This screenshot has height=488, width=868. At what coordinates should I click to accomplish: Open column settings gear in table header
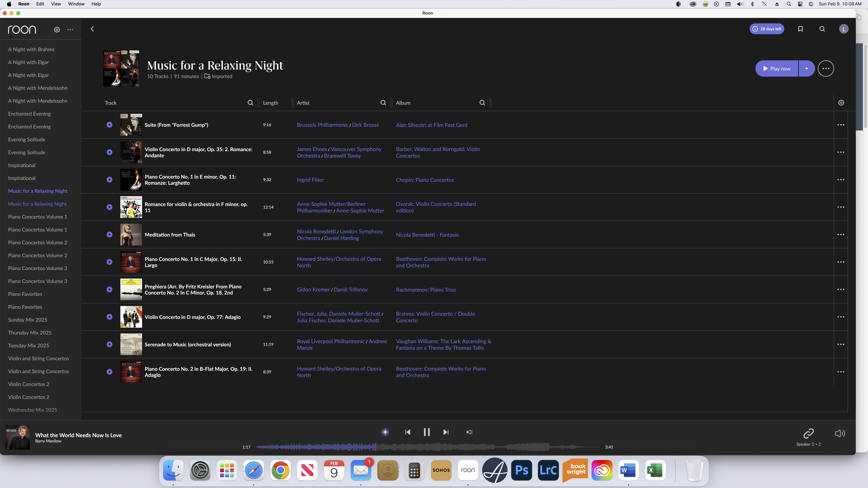click(841, 103)
